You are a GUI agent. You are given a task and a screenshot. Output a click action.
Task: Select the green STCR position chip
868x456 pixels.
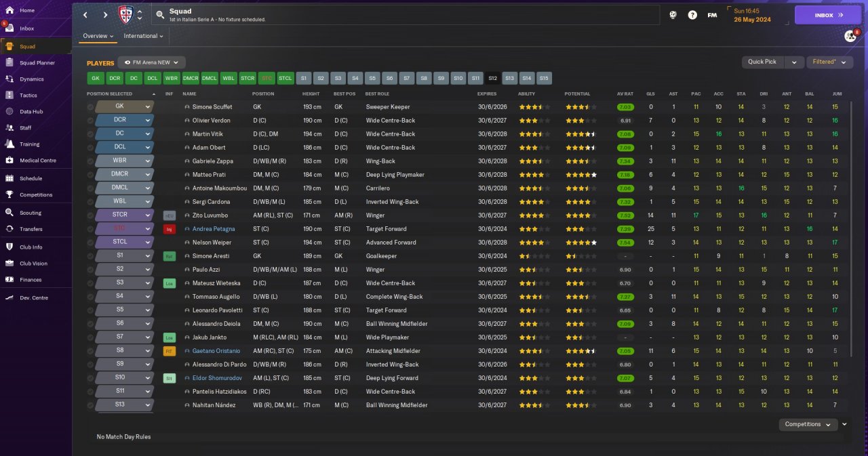click(248, 78)
